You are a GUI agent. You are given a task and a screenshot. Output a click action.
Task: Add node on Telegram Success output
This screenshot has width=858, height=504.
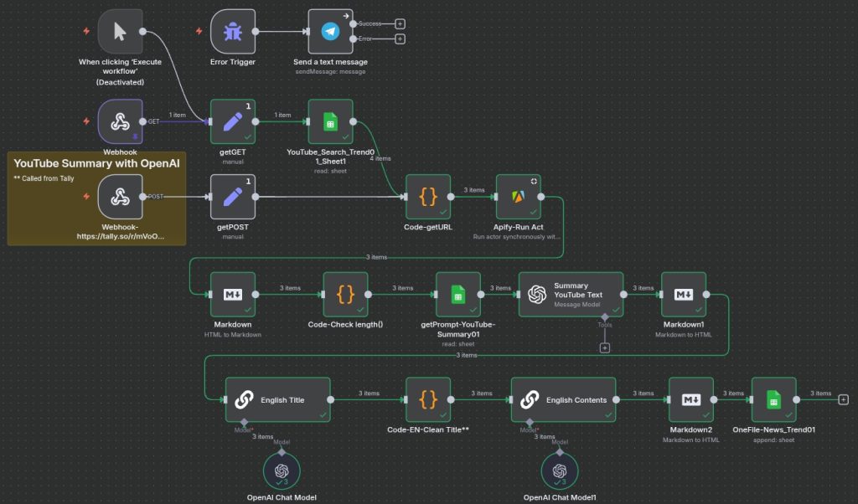click(x=400, y=24)
